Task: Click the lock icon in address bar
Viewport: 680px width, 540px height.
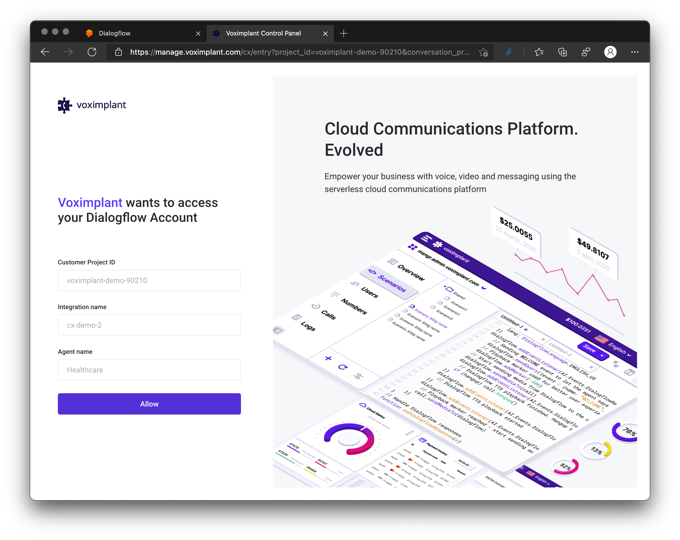Action: [118, 52]
